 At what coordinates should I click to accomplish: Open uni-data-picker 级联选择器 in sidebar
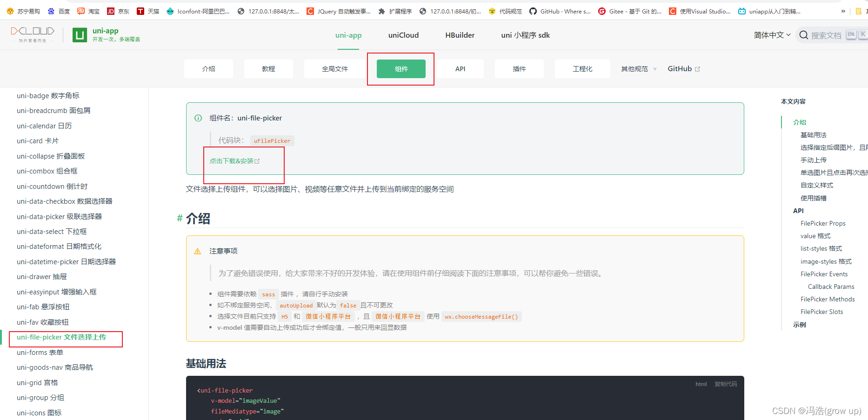coord(59,217)
